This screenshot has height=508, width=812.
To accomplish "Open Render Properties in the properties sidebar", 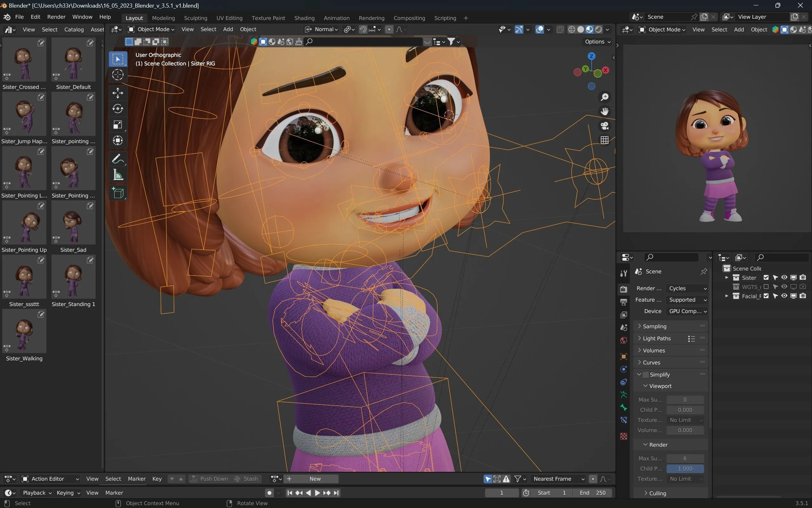I will (624, 289).
